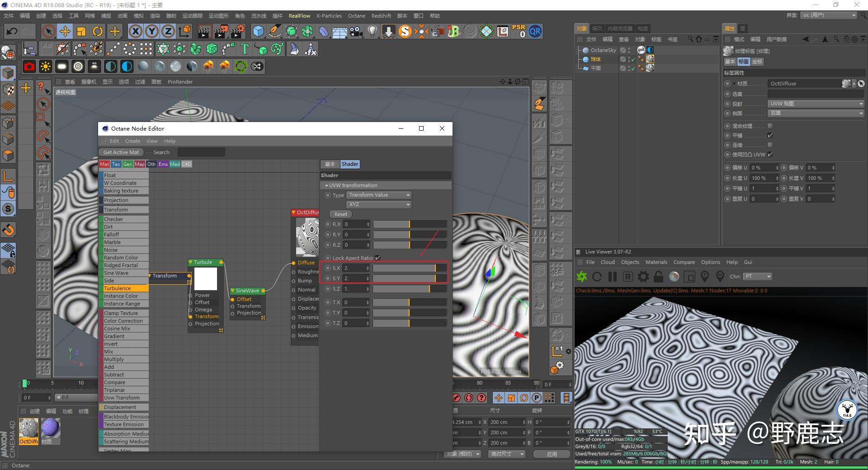Viewport: 868px width, 470px height.
Task: Open Octane render settings gear icon
Action: click(643, 277)
